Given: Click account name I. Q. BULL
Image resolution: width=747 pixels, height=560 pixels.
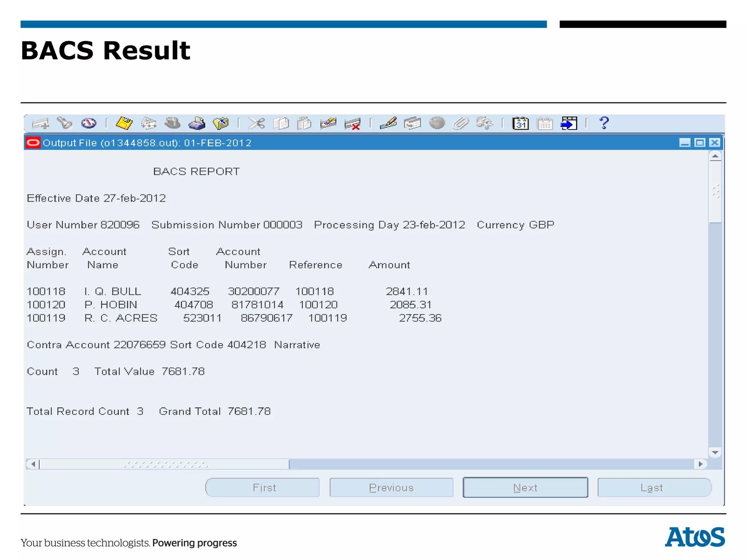Looking at the screenshot, I should pos(112,291).
